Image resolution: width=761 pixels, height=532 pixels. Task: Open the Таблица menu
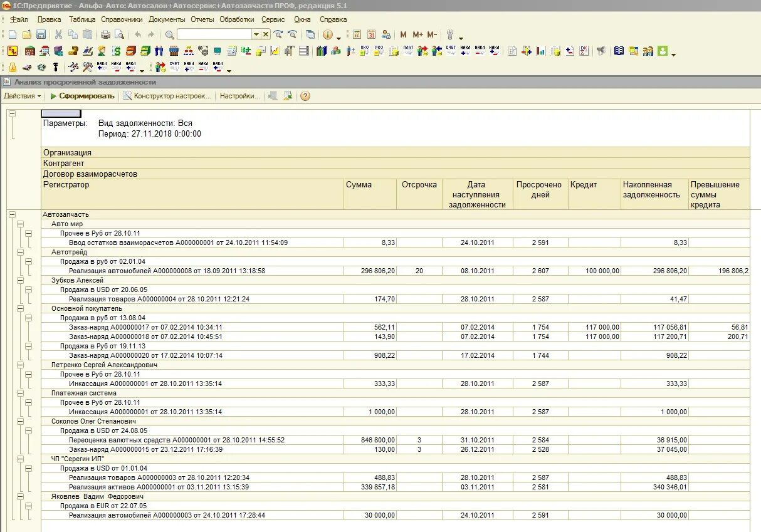point(82,19)
